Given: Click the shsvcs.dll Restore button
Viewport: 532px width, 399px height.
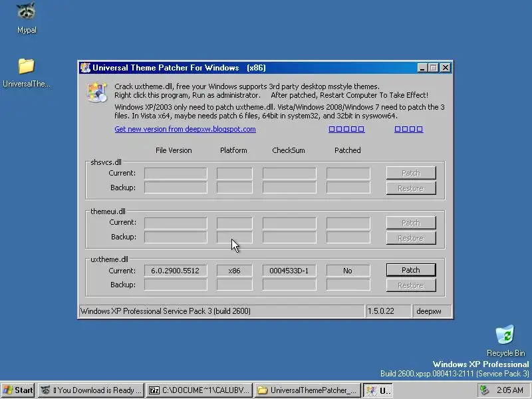Looking at the screenshot, I should 411,188.
